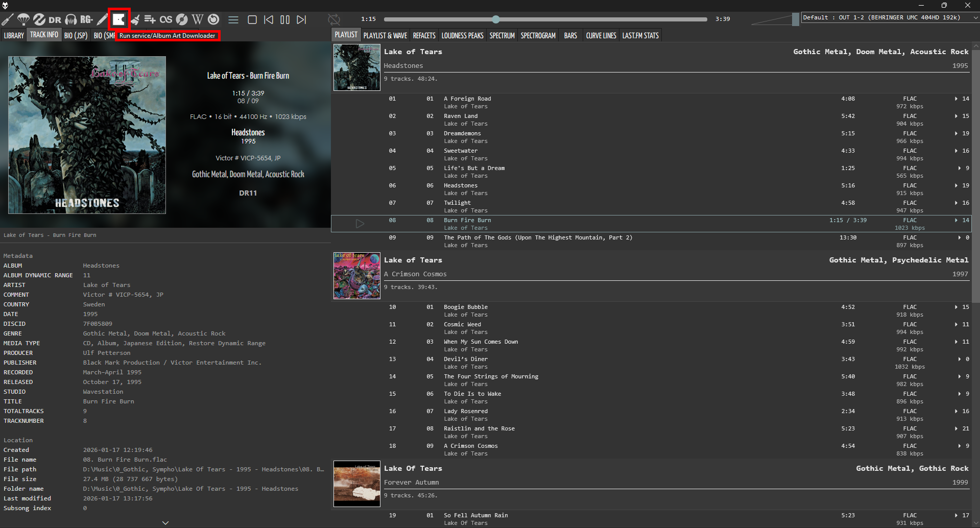Screen dimensions: 980x528
Task: Switch to the Spectrogram tab
Action: (538, 35)
